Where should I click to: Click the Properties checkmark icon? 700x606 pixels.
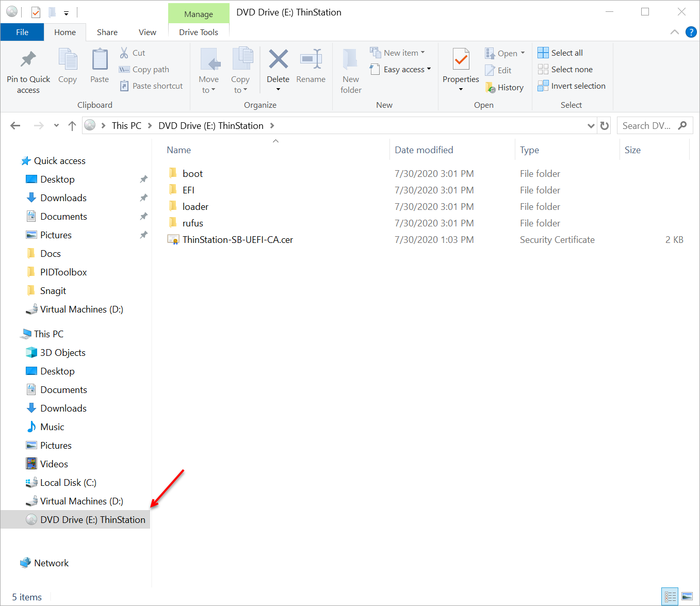pyautogui.click(x=461, y=59)
